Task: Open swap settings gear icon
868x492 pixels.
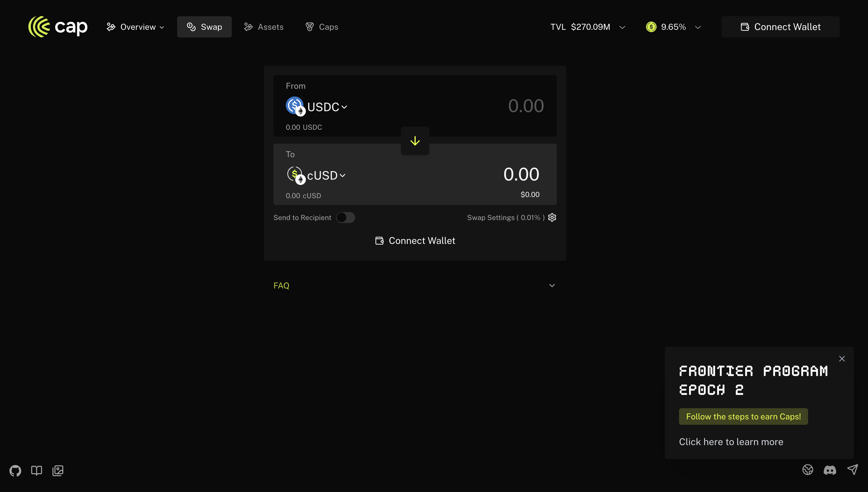Action: click(552, 217)
